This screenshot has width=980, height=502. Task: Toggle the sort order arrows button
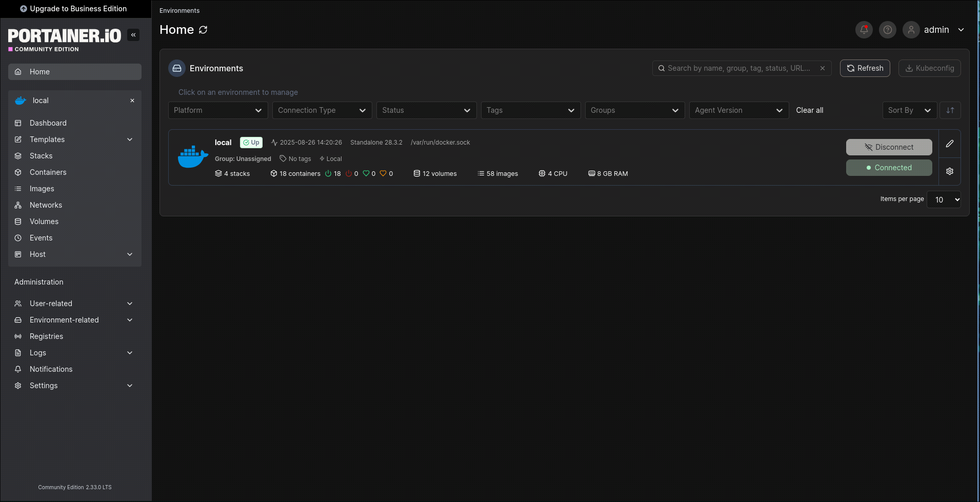pos(950,110)
